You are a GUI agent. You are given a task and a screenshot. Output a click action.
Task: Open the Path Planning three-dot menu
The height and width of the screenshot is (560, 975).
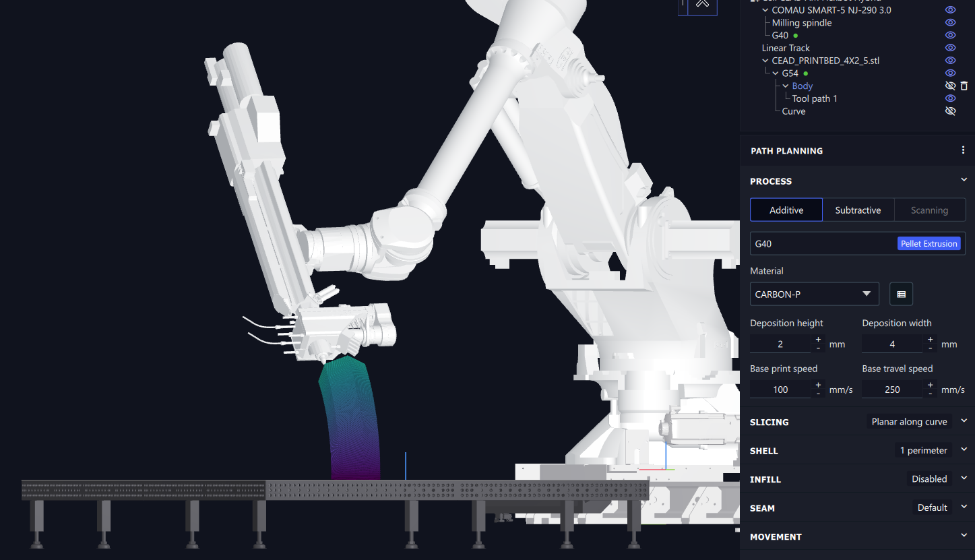click(963, 150)
